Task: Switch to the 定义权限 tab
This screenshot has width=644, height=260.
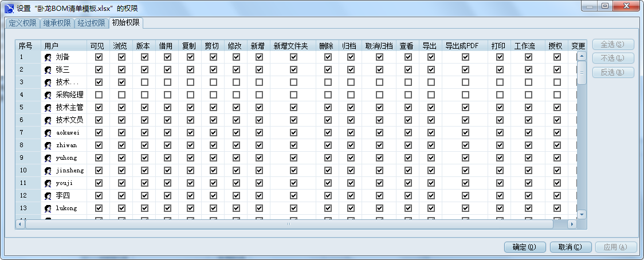Action: [23, 23]
